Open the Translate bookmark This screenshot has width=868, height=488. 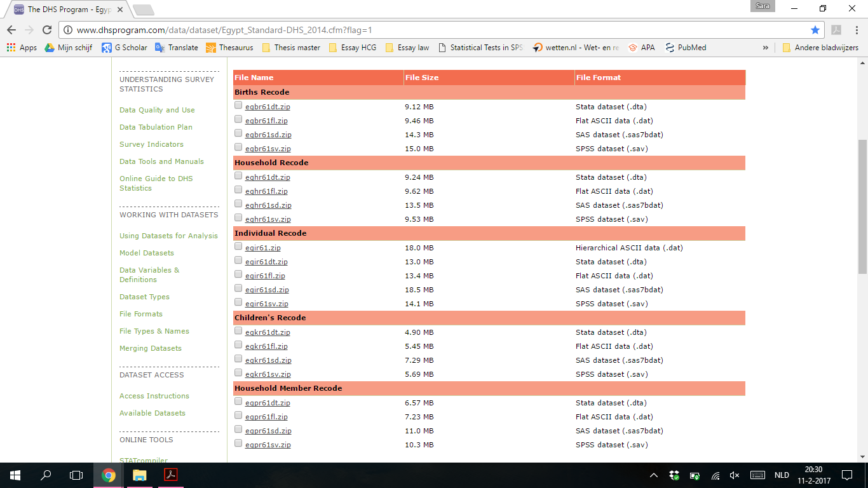(177, 48)
